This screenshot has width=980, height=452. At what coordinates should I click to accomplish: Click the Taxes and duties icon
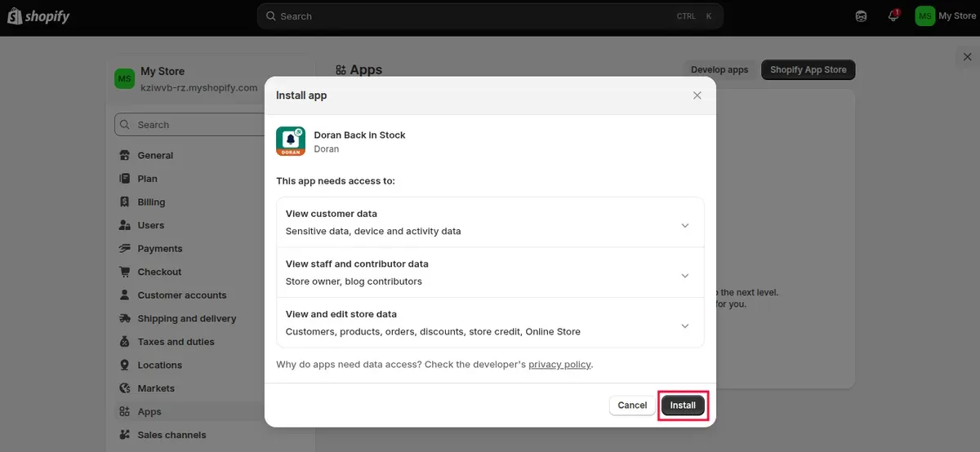(x=125, y=342)
